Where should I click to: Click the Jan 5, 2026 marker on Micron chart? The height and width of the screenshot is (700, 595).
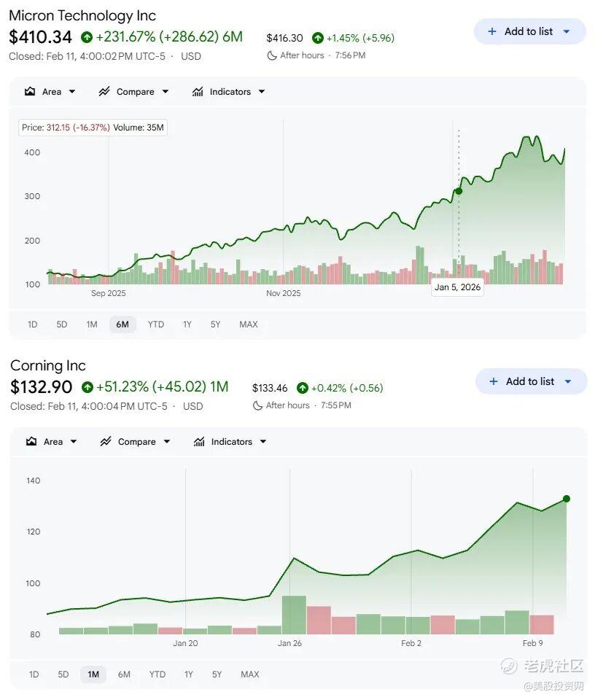point(459,191)
